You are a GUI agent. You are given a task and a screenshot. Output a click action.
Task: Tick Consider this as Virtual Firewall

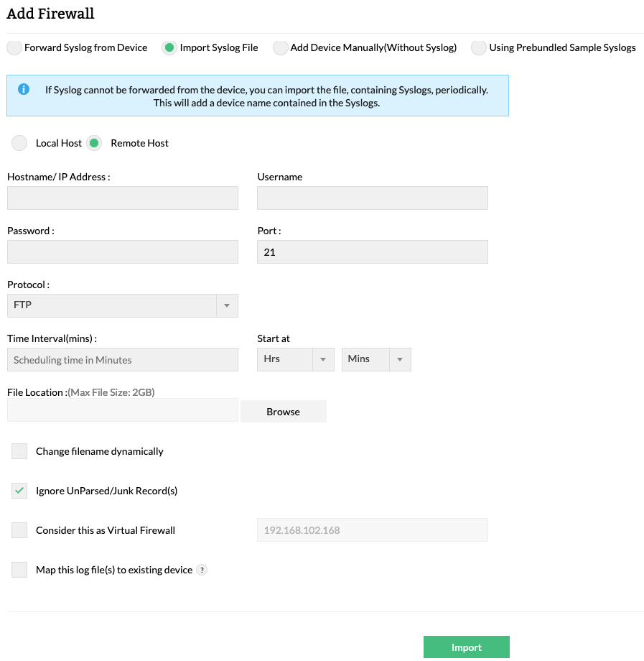click(19, 530)
